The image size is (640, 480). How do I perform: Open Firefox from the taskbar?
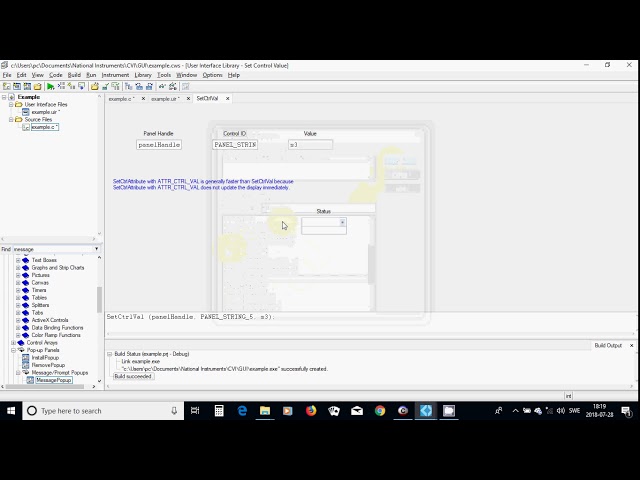311,411
